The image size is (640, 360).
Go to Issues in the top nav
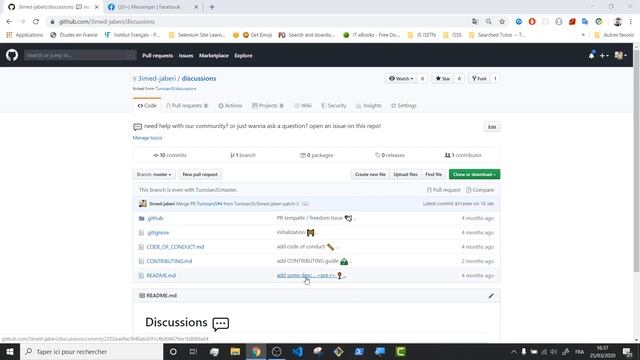click(x=186, y=56)
